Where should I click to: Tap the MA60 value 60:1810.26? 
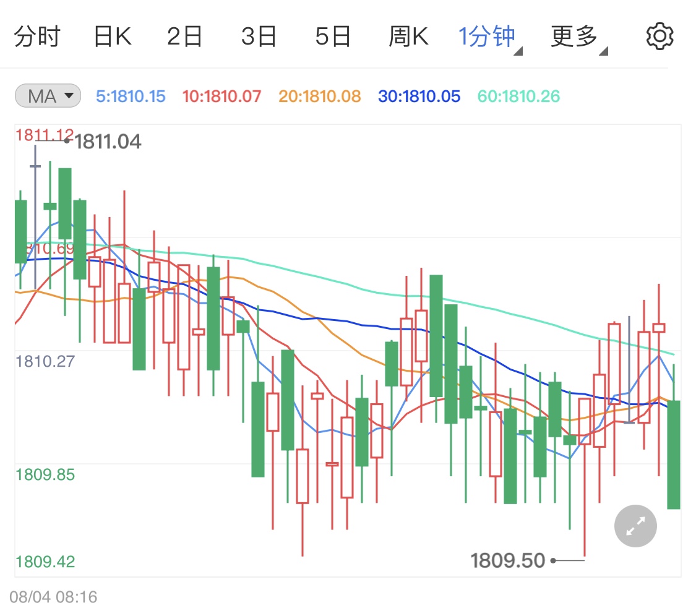click(x=518, y=96)
